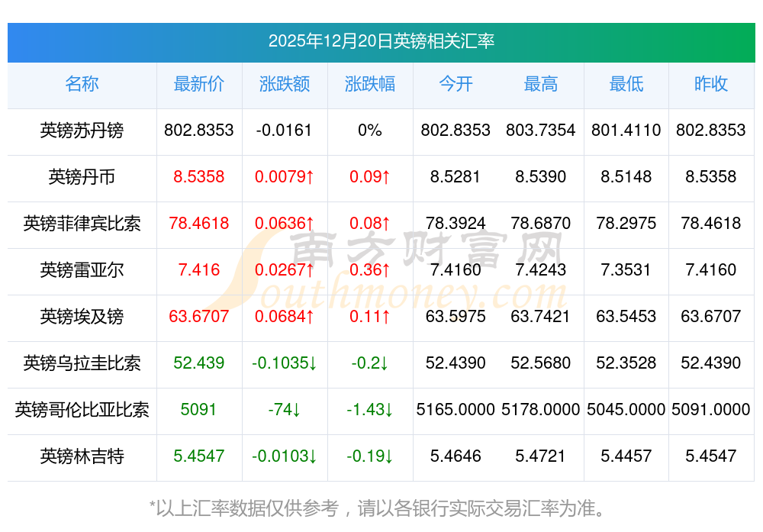This screenshot has height=532, width=763.
Task: Click the row name 英镑哥伦比亚比索
Action: (82, 409)
